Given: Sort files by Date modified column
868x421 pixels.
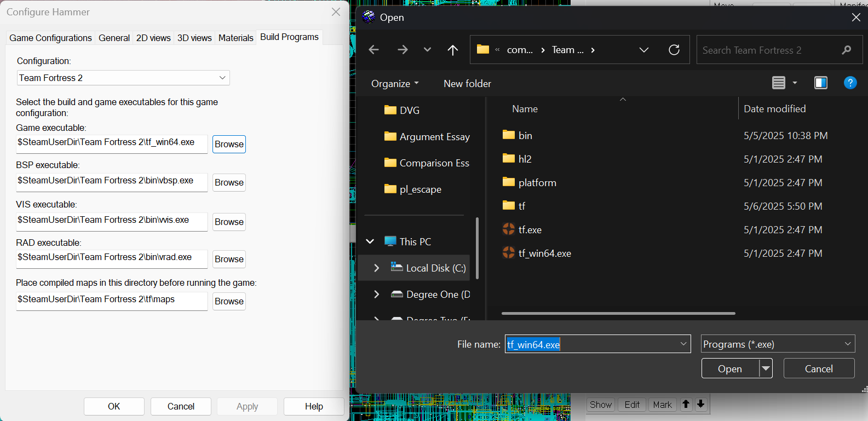Looking at the screenshot, I should 774,109.
